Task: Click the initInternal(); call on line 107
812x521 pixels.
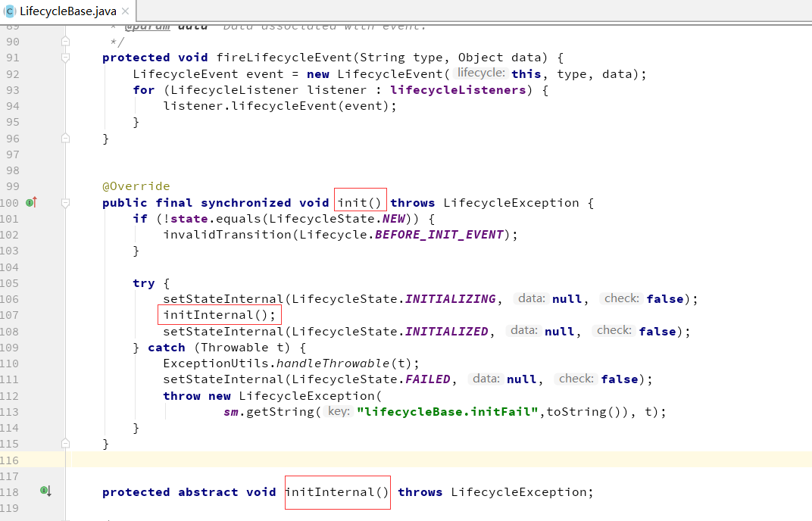Action: pos(220,315)
